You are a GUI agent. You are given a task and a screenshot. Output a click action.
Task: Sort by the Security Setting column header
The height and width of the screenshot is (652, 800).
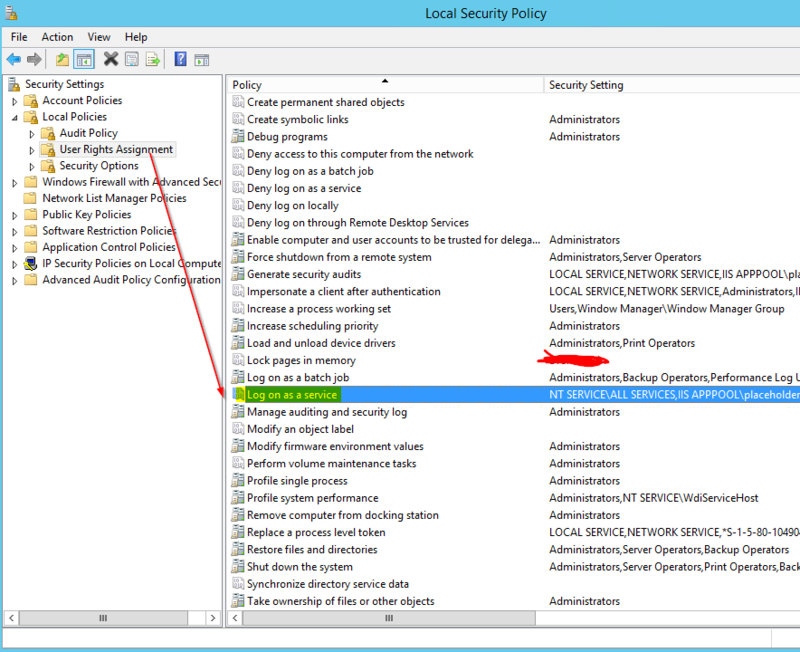point(586,84)
